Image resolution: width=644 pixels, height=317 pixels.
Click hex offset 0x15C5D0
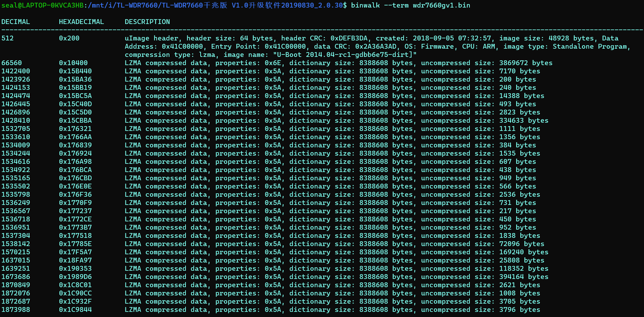75,112
